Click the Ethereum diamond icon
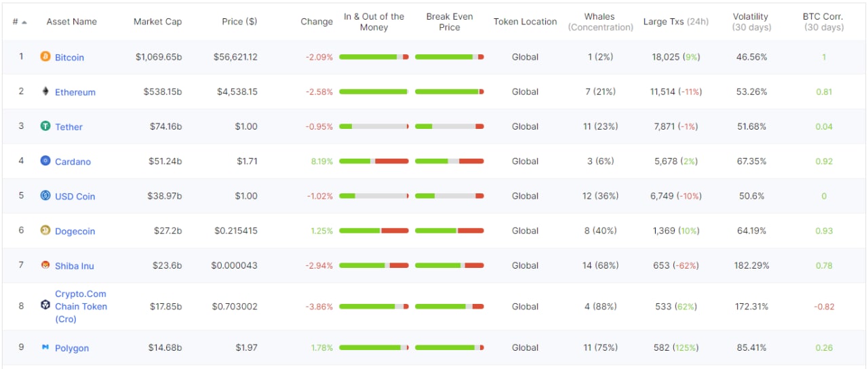This screenshot has height=369, width=868. tap(45, 91)
